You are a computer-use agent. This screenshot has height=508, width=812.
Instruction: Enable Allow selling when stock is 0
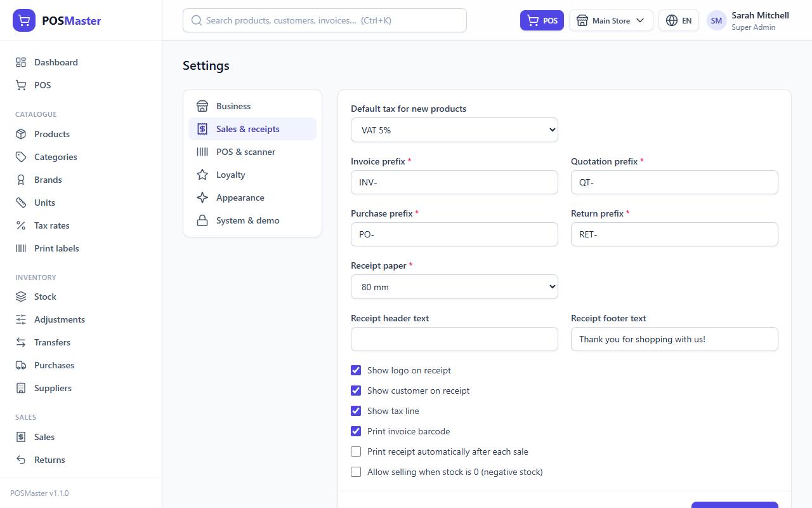pos(356,472)
